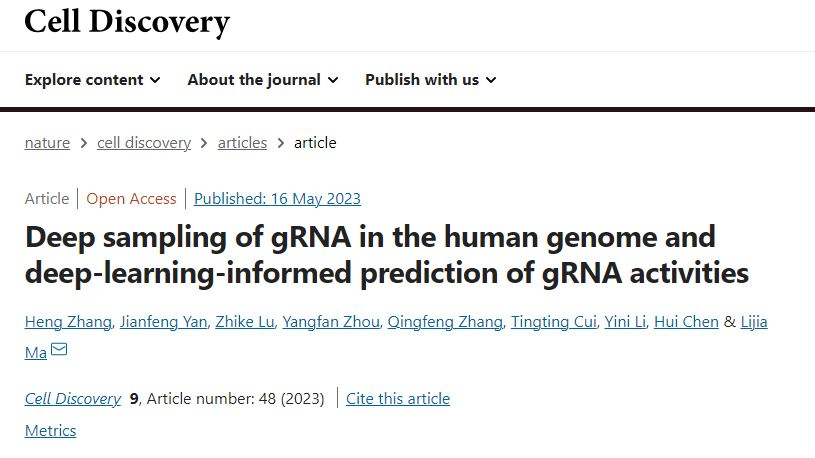Viewport: 815px width, 458px height.
Task: Open the Metrics link
Action: click(x=50, y=430)
